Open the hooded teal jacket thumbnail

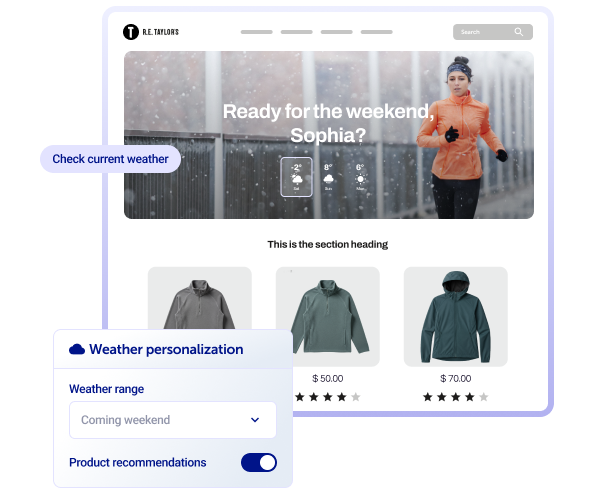(456, 317)
